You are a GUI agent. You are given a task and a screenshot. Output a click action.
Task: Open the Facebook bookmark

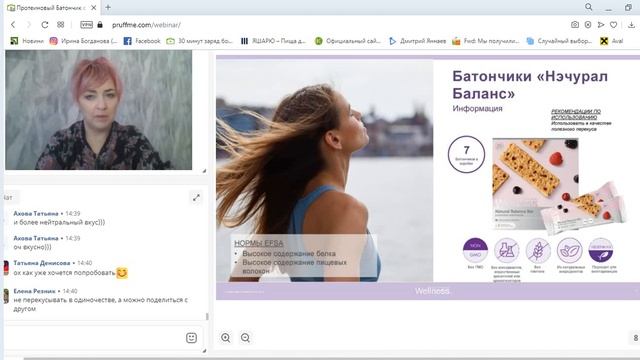(x=142, y=41)
